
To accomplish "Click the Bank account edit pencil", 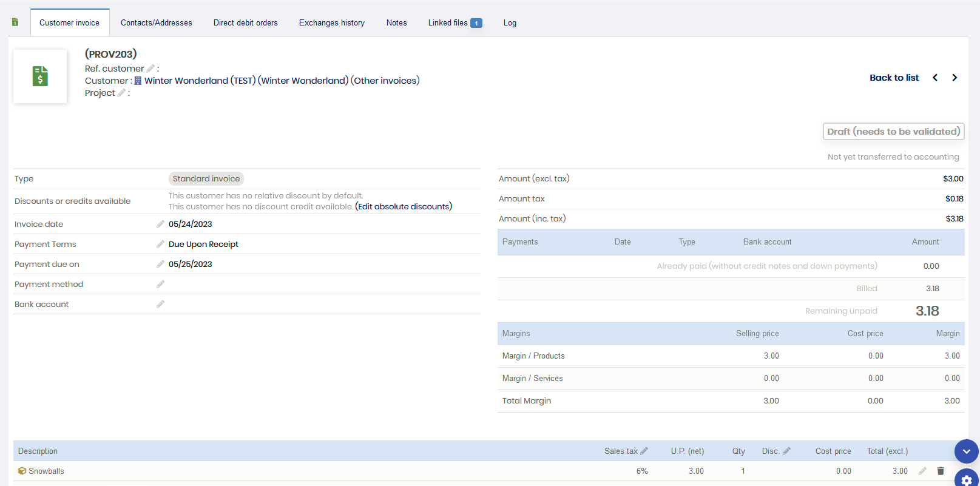I will [160, 304].
